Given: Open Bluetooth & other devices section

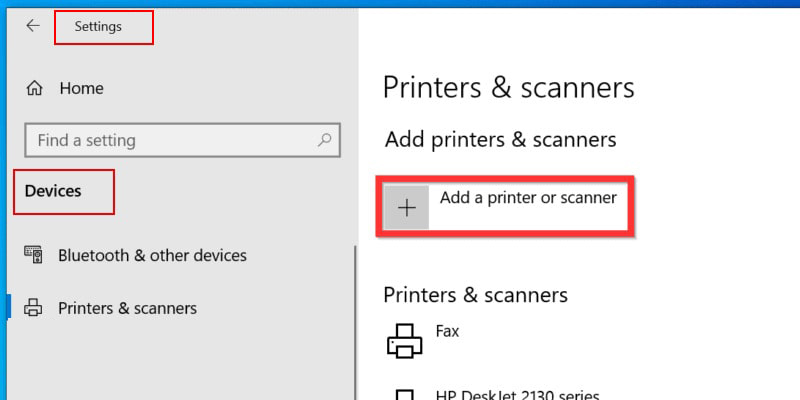Looking at the screenshot, I should click(152, 255).
